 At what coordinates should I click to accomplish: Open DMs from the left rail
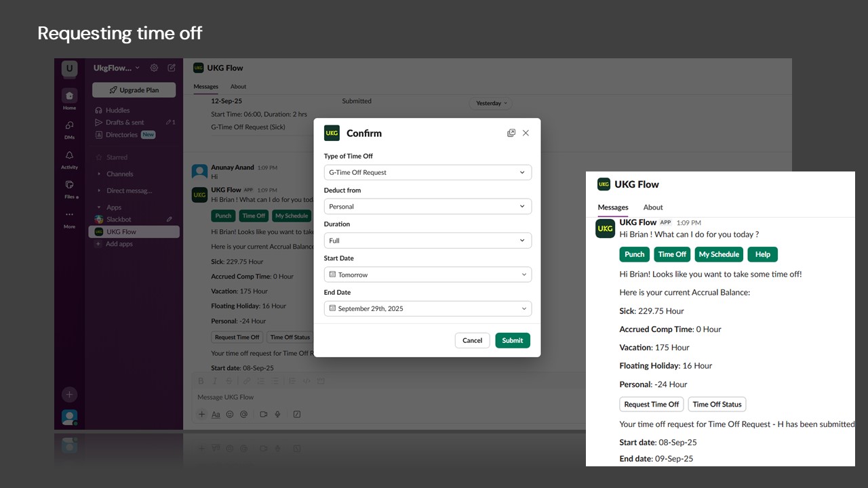(x=69, y=126)
